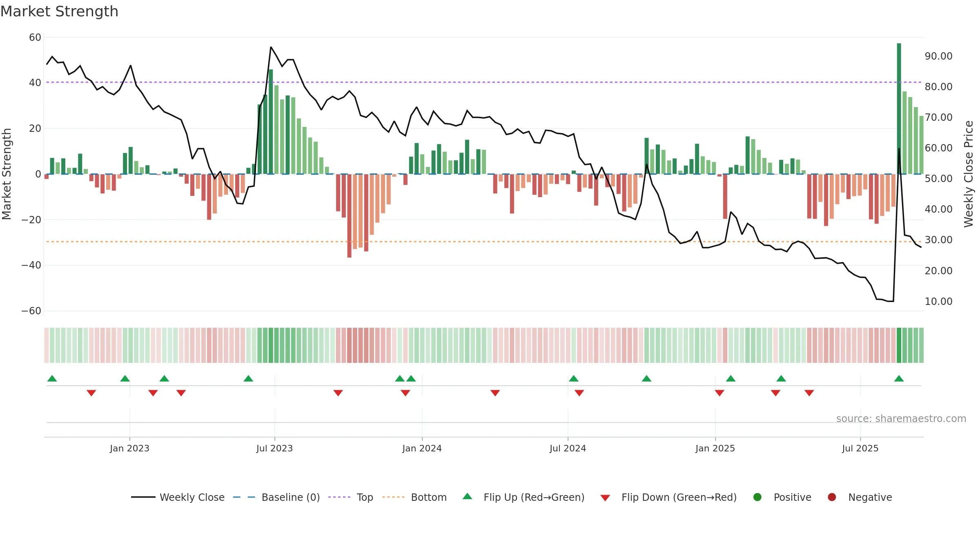Toggle the Top threshold legend entry
980x551 pixels.
351,497
